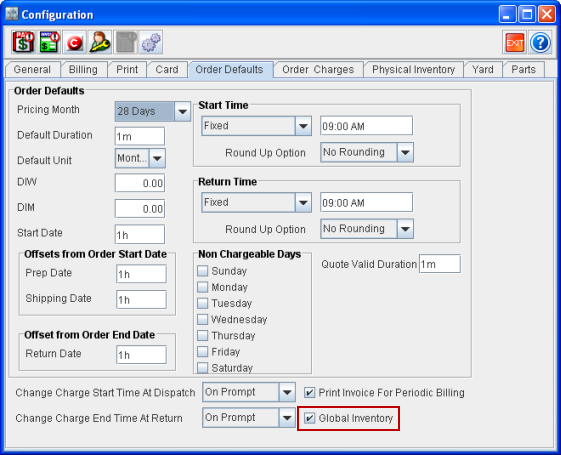
Task: Toggle Print Invoice For Periodic Billing checkbox
Action: pyautogui.click(x=309, y=393)
